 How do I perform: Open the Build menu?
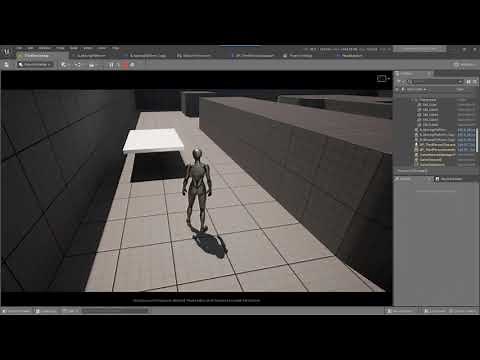click(74, 48)
